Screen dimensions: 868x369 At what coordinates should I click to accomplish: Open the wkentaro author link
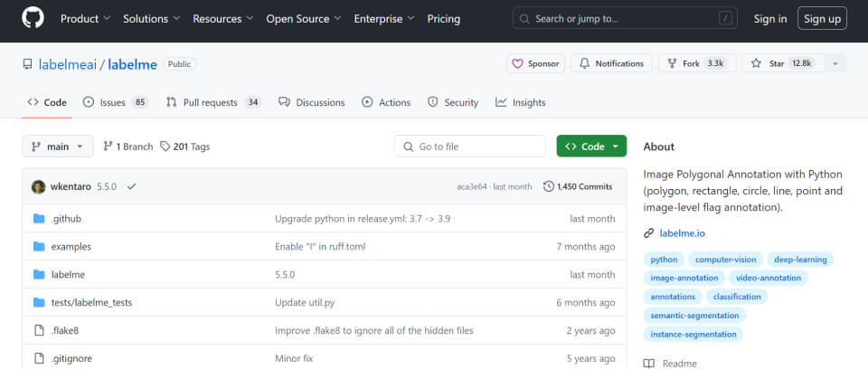(x=71, y=186)
